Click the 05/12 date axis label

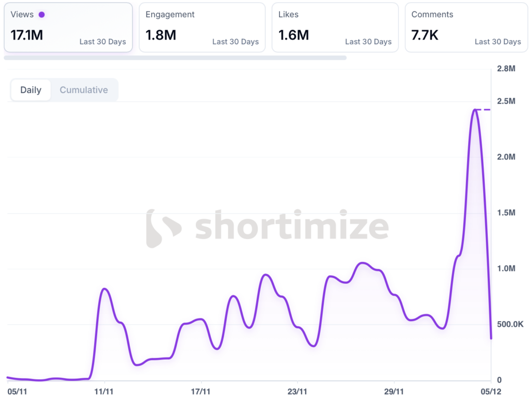pos(490,390)
